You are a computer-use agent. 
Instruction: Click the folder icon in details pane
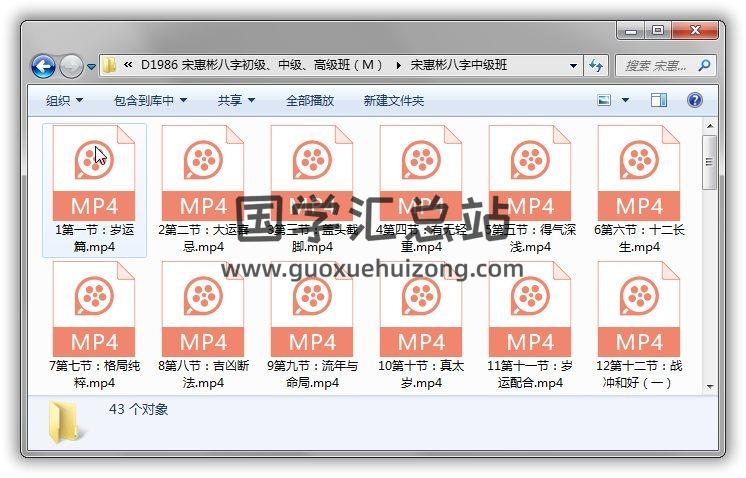pos(66,421)
